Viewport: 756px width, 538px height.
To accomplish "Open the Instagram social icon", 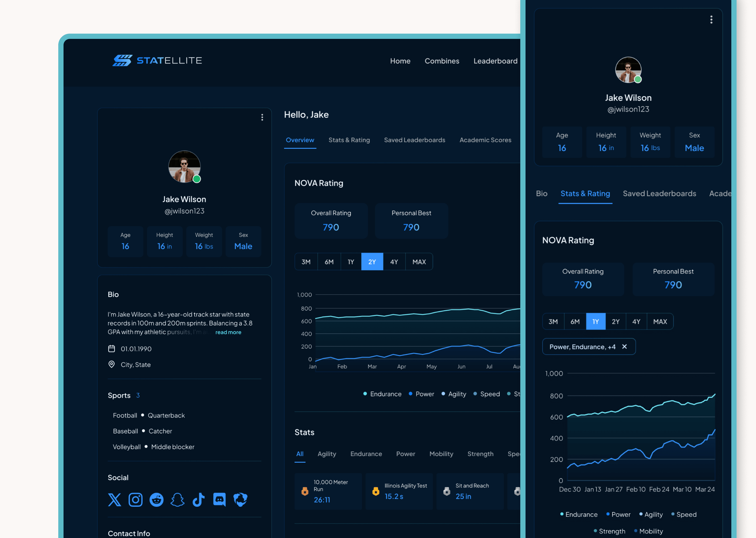I will 135,500.
